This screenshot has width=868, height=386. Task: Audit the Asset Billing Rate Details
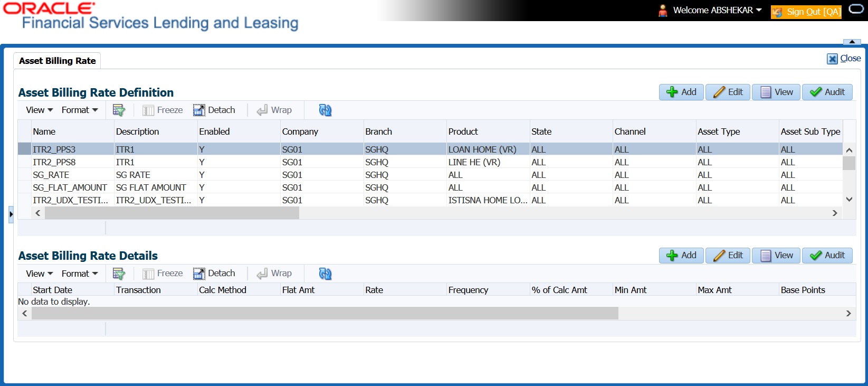tap(827, 255)
